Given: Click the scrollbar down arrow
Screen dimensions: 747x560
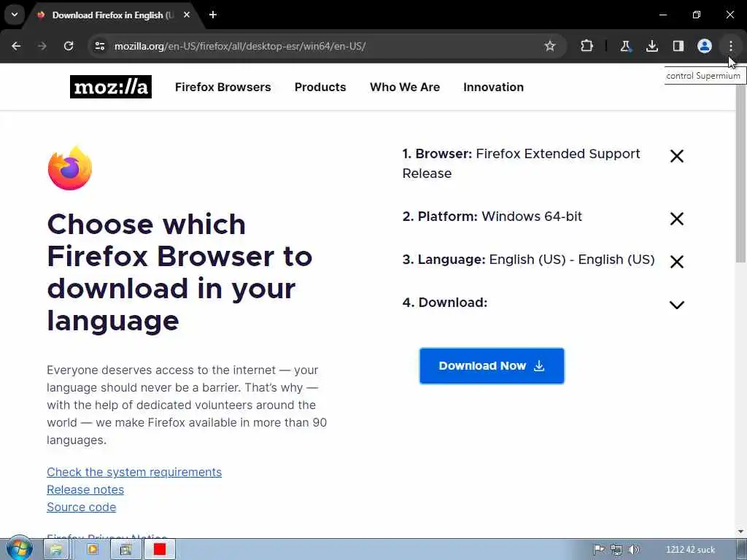Looking at the screenshot, I should pyautogui.click(x=741, y=532).
